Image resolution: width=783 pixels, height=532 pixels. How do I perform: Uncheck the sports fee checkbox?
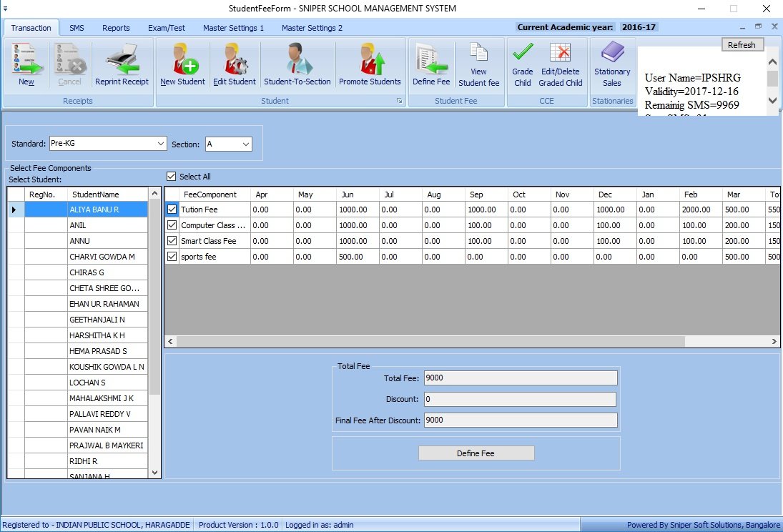tap(172, 257)
